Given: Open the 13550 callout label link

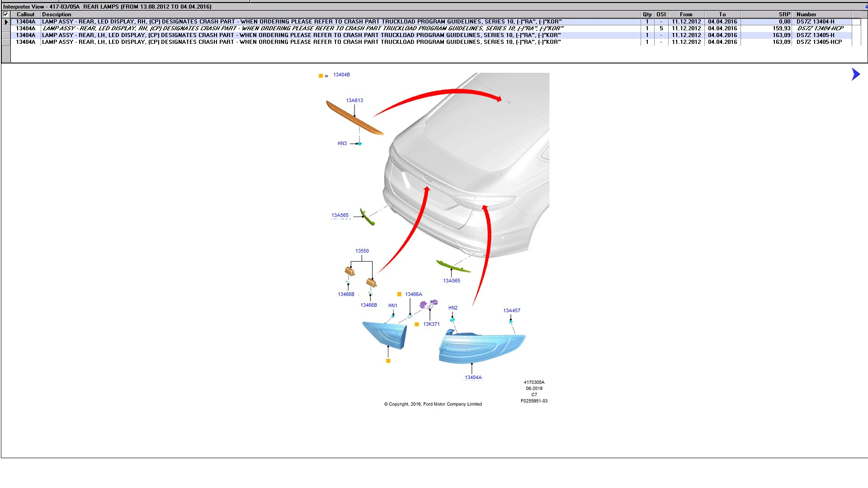Looking at the screenshot, I should (x=362, y=251).
